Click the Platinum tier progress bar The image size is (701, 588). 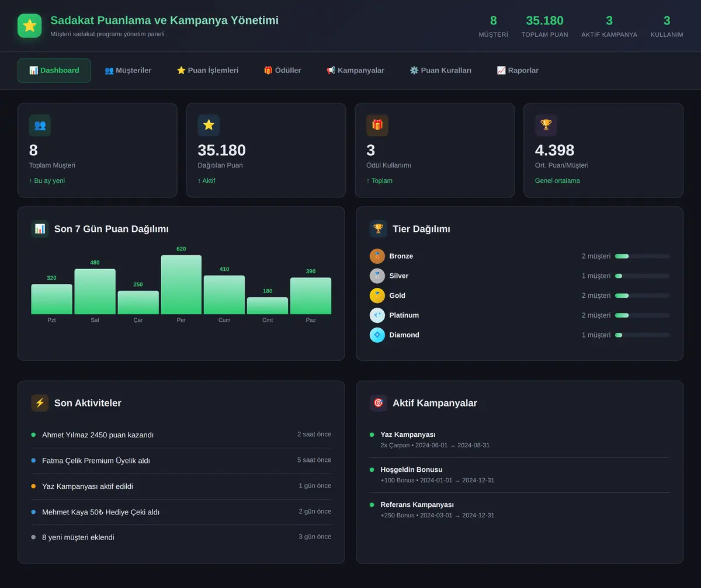643,315
